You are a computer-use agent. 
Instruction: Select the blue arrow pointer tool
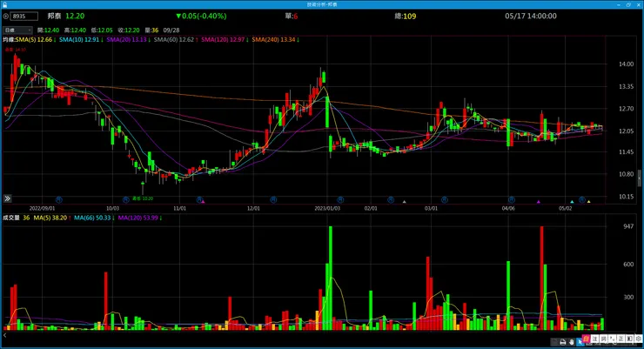(x=580, y=342)
